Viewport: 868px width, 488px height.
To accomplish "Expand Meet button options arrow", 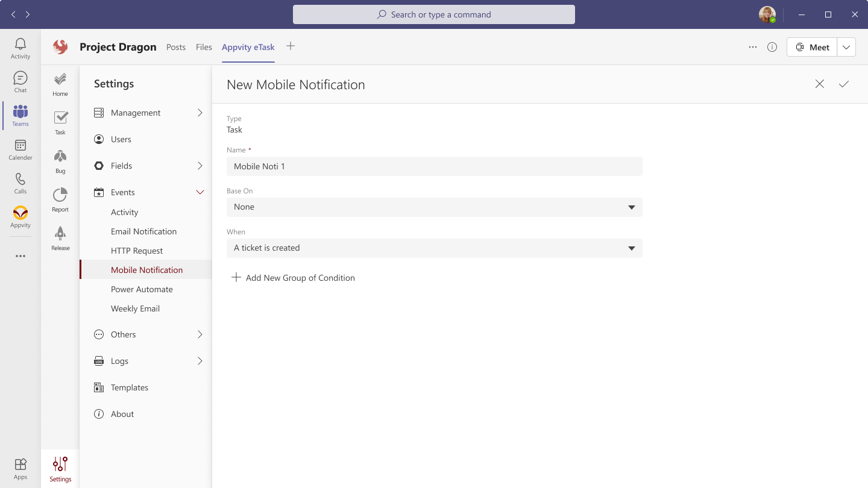I will (x=846, y=47).
